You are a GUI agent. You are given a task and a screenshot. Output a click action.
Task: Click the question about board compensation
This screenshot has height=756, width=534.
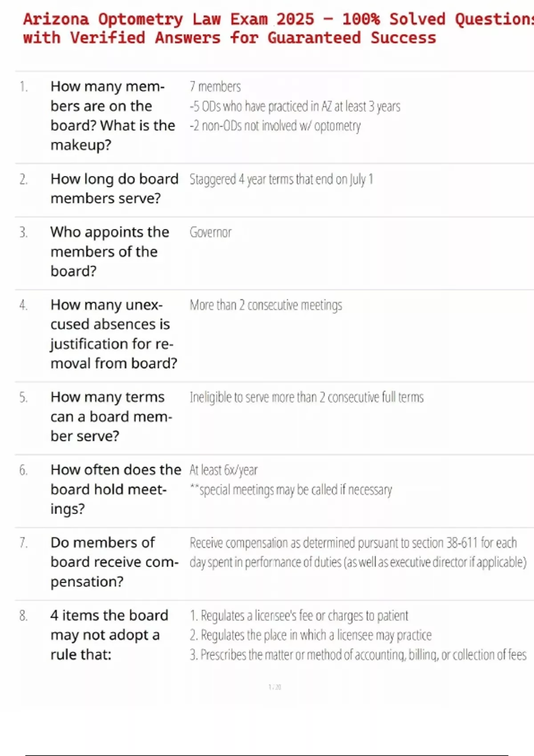coord(114,562)
